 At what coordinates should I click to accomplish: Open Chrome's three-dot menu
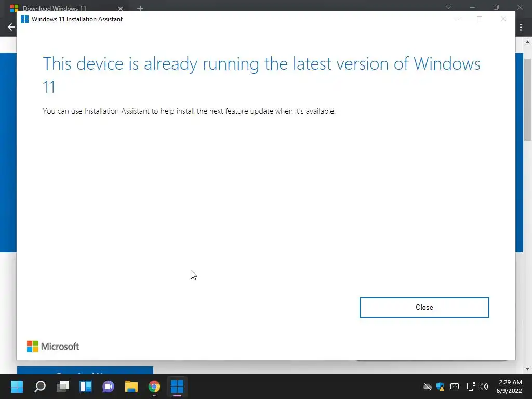521,27
